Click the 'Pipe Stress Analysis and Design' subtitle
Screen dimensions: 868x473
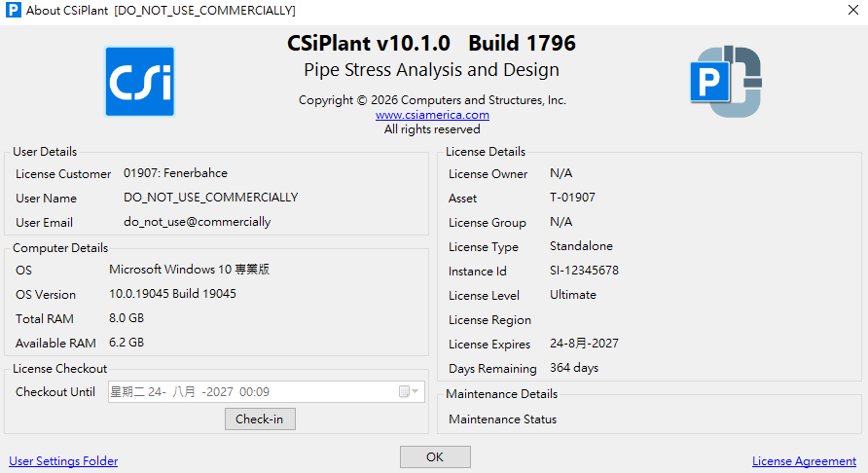432,70
